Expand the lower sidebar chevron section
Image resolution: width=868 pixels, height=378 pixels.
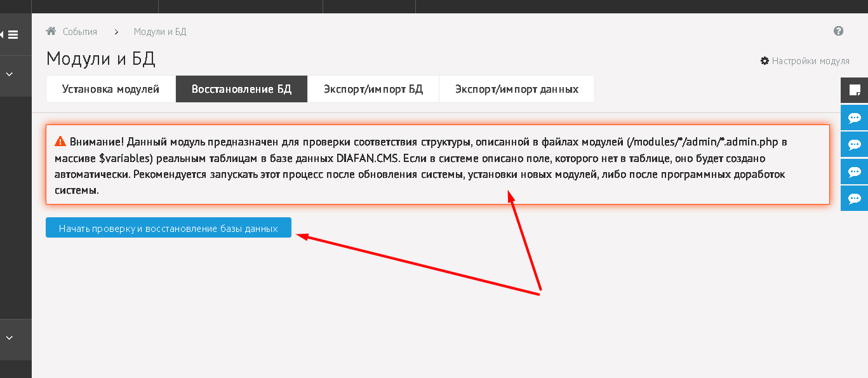click(x=10, y=338)
